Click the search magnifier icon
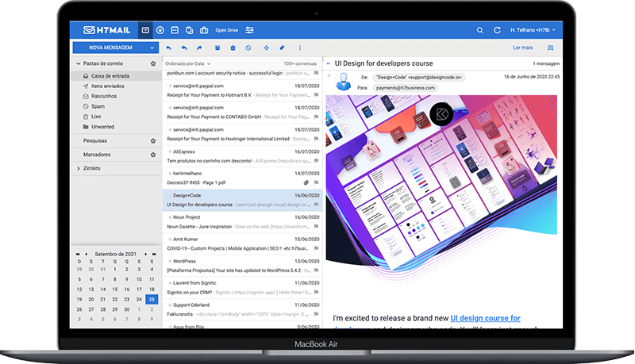The image size is (635, 364). [480, 30]
